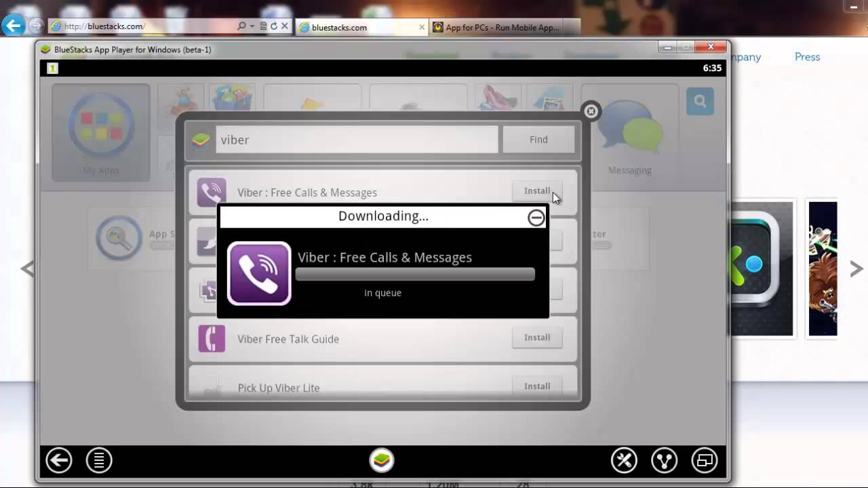Click the compatibility view icon in address bar
Viewport: 868px width, 488px height.
(263, 26)
